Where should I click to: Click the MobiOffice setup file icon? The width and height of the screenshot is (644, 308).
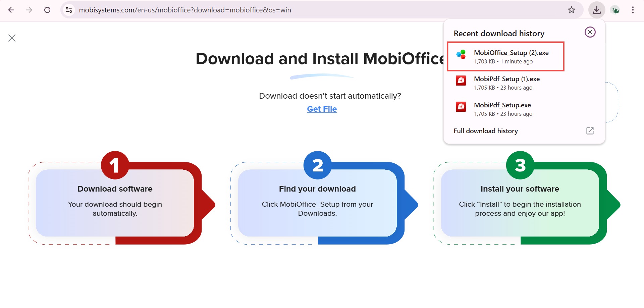tap(461, 54)
